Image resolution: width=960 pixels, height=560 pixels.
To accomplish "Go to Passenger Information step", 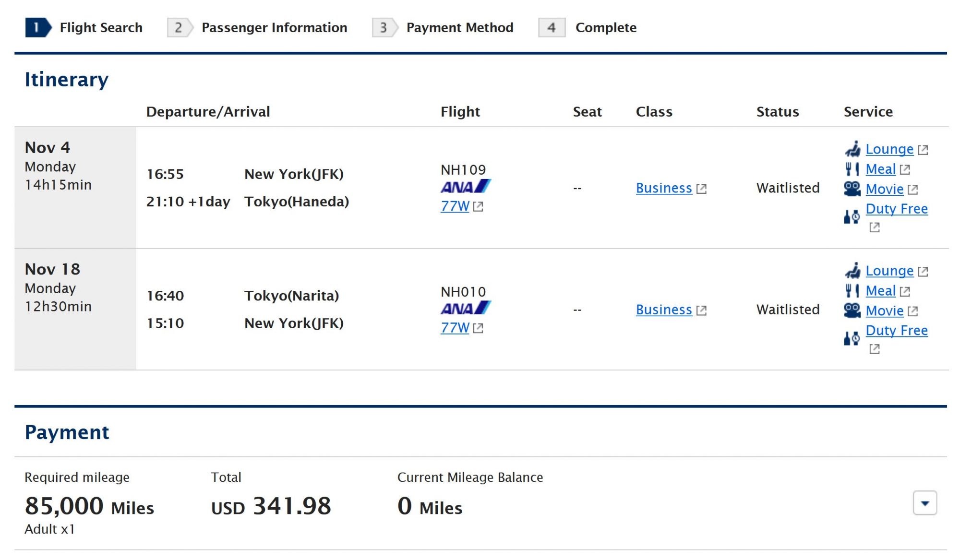I will coord(257,27).
